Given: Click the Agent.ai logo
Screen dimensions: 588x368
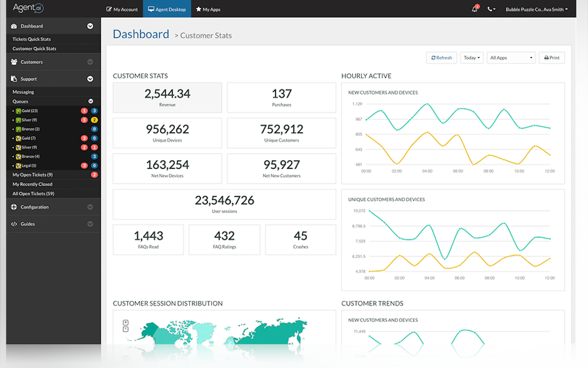Looking at the screenshot, I should click(x=28, y=8).
